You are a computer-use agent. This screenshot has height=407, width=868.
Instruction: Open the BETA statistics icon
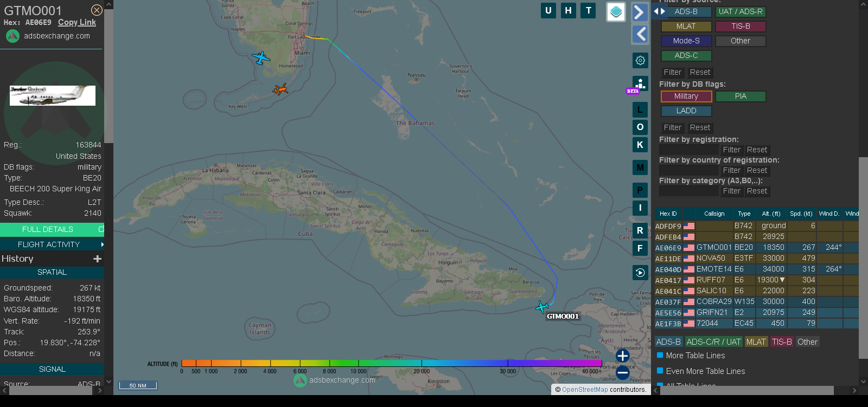point(640,84)
